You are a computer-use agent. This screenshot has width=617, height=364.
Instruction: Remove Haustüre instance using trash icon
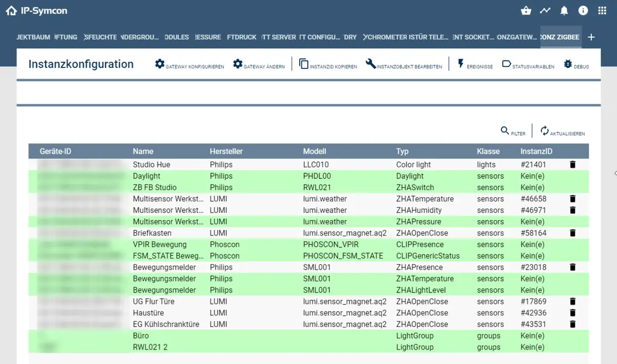(573, 313)
